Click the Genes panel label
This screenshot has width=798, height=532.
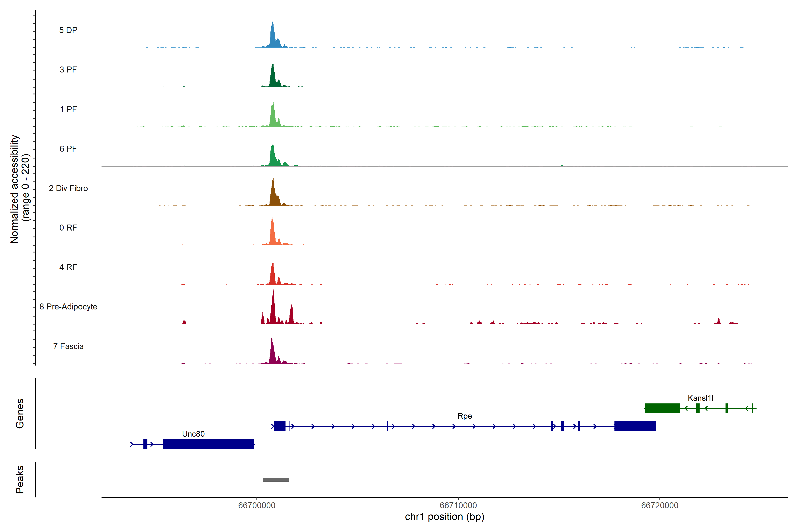[20, 414]
